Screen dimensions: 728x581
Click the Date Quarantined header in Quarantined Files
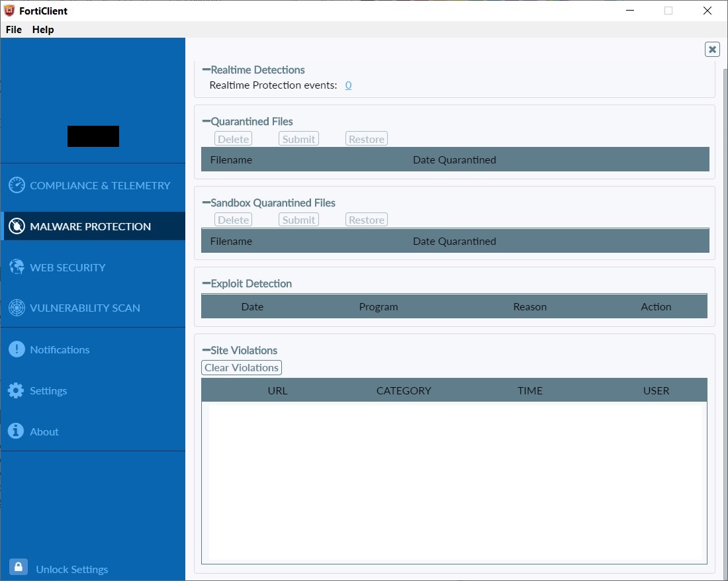454,159
